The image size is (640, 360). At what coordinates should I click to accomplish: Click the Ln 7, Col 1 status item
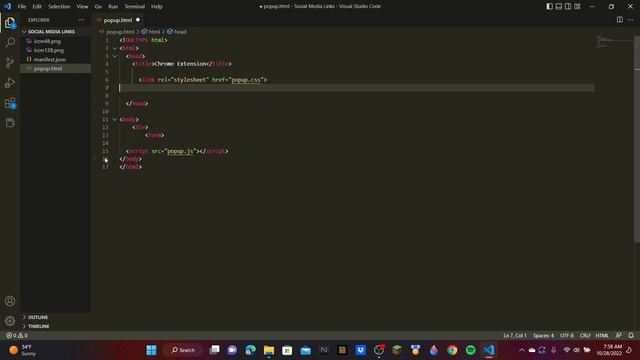pos(515,335)
